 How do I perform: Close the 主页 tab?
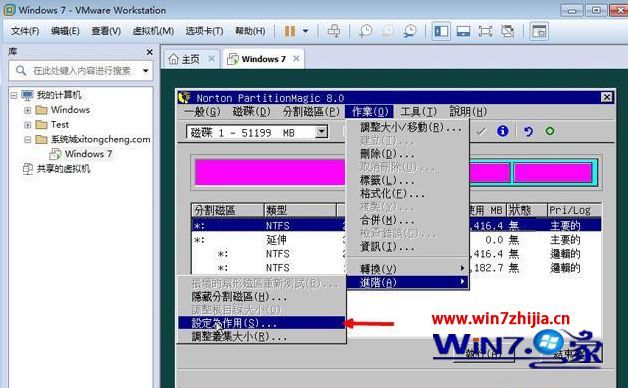tap(211, 59)
